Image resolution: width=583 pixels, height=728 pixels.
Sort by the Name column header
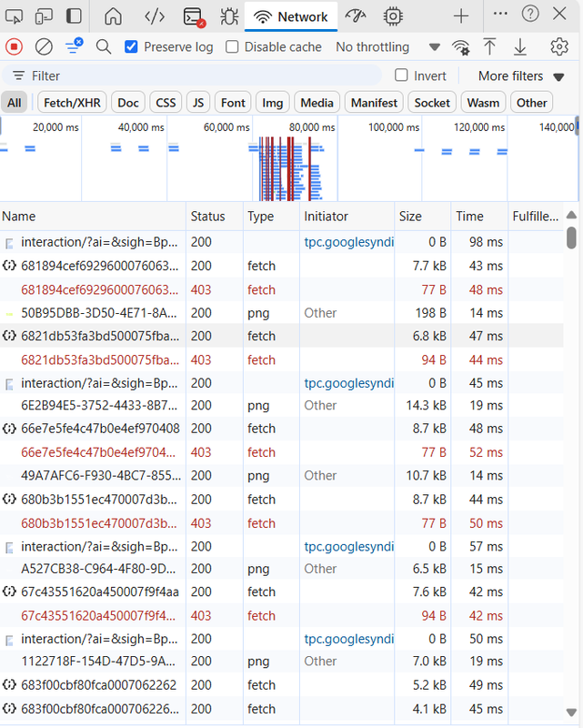tap(93, 217)
